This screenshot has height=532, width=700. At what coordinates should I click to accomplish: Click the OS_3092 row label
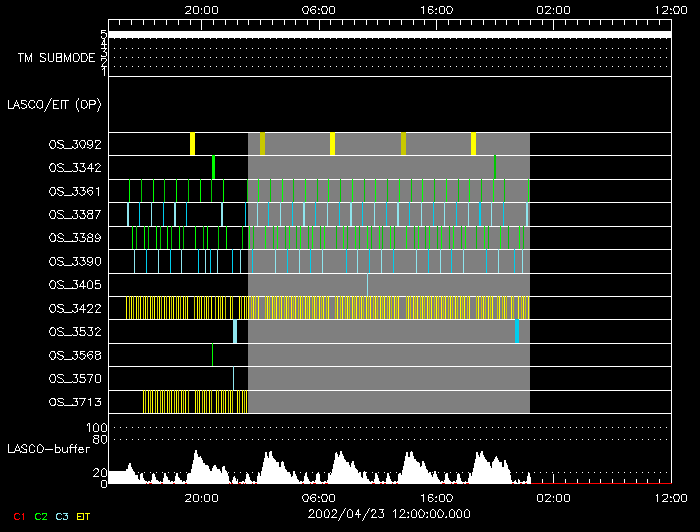[75, 145]
